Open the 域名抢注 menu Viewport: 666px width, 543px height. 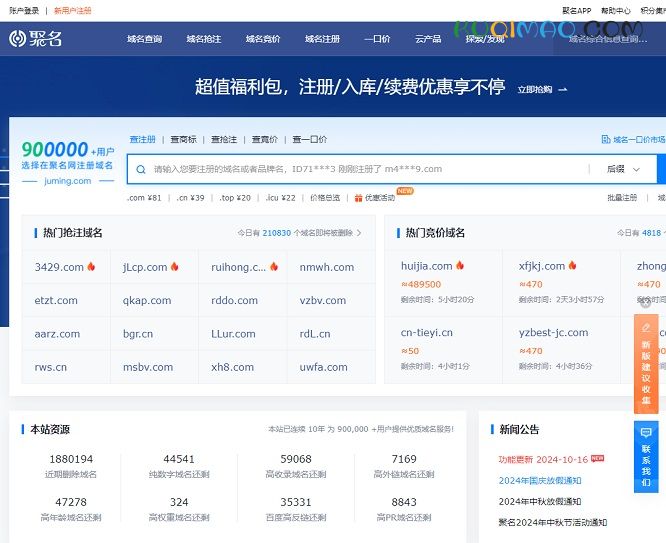(x=204, y=39)
